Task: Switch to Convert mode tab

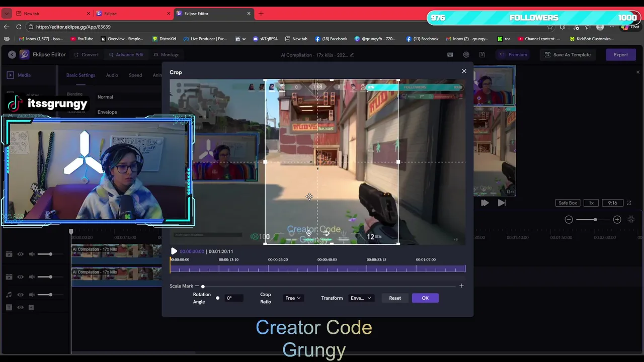Action: pos(87,55)
